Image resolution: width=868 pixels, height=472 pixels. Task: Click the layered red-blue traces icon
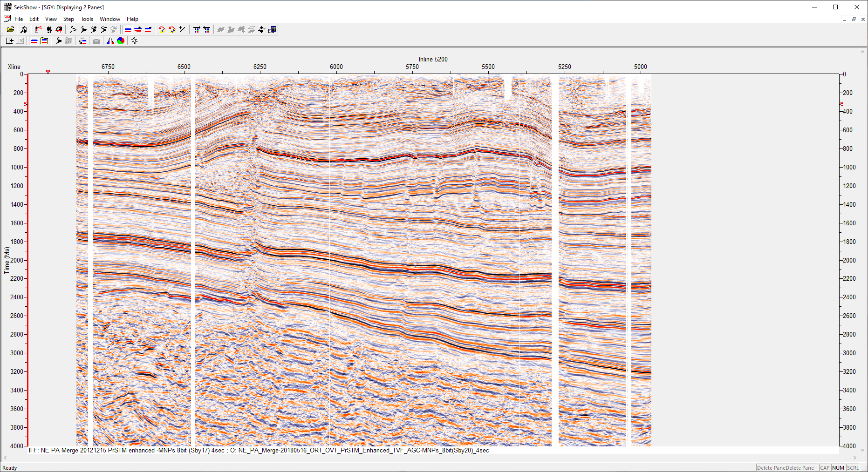point(82,41)
